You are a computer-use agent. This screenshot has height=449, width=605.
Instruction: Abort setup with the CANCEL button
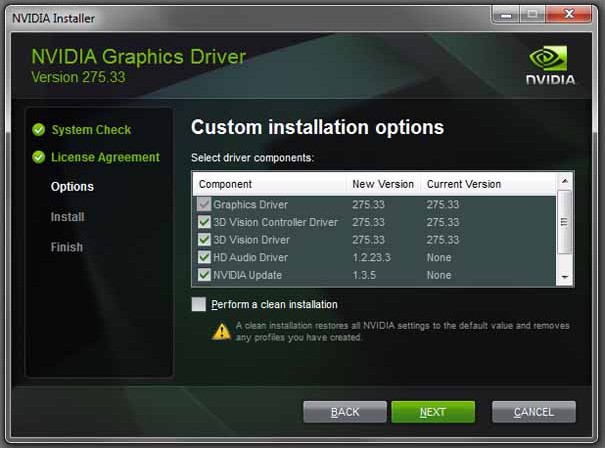[533, 412]
